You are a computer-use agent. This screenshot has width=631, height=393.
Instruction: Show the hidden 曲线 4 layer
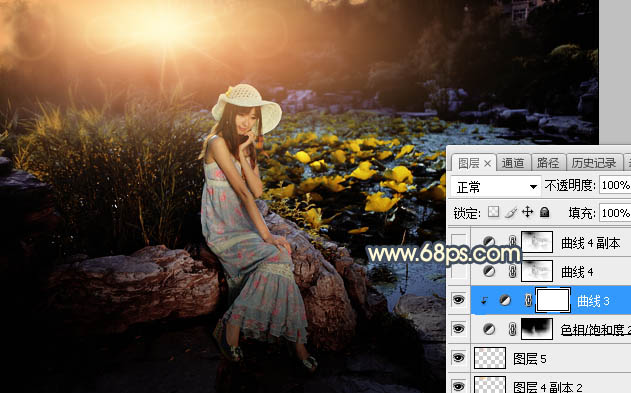click(x=458, y=272)
